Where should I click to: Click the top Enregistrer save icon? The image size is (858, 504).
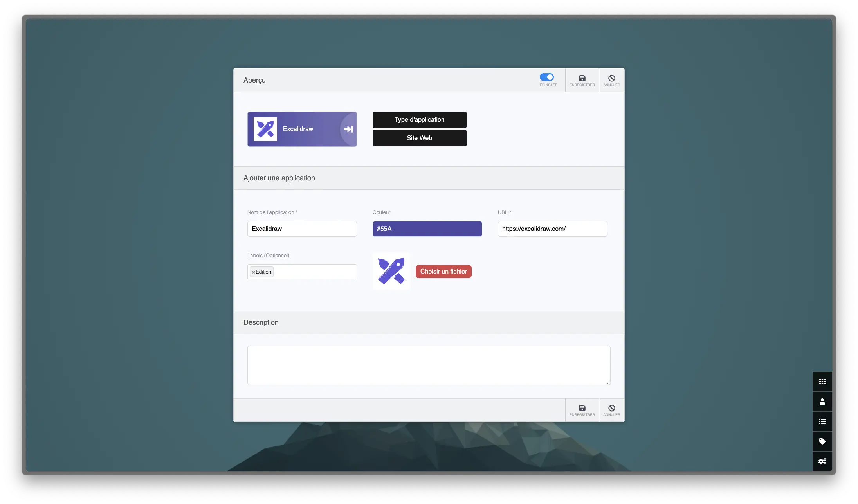(582, 78)
